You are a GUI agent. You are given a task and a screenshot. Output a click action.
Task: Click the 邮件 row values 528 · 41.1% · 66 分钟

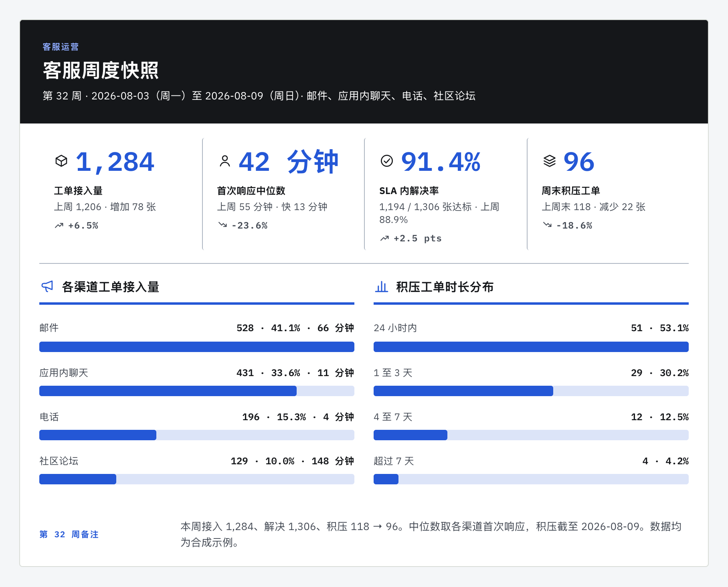(295, 328)
